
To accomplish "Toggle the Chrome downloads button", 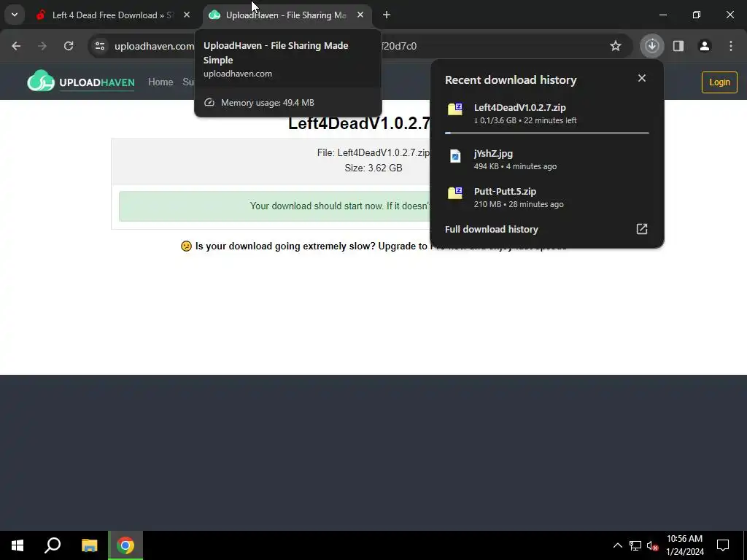I will [652, 46].
